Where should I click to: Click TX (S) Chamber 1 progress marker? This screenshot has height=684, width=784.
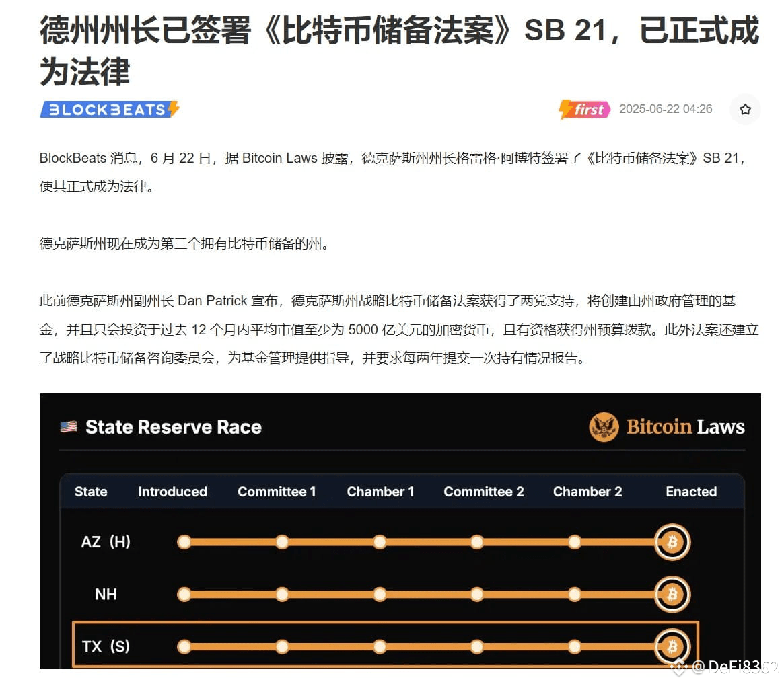(380, 646)
